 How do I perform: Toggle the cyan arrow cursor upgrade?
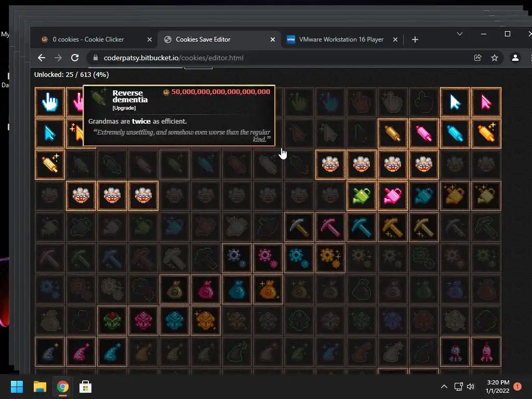coord(50,134)
